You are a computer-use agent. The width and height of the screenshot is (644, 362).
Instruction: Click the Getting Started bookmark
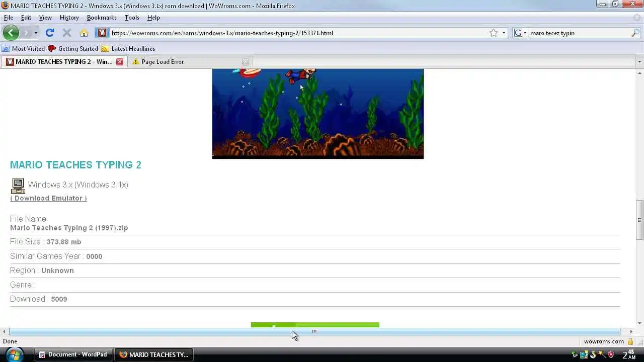pyautogui.click(x=73, y=48)
